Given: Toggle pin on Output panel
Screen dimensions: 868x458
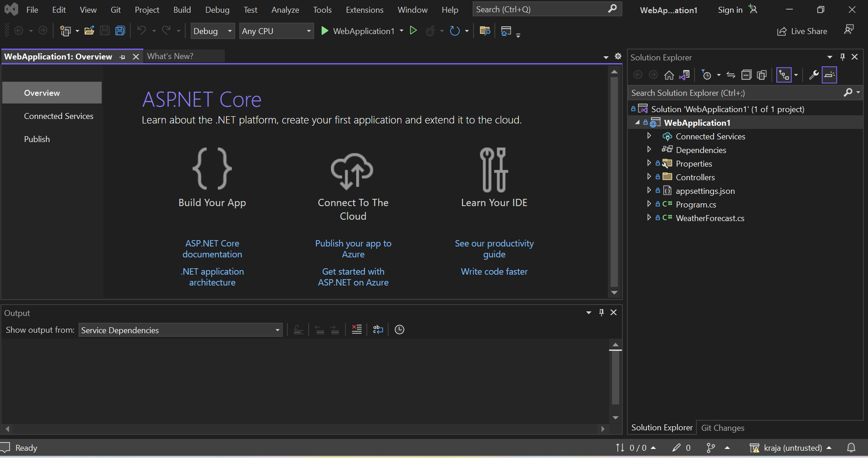Looking at the screenshot, I should (x=602, y=312).
